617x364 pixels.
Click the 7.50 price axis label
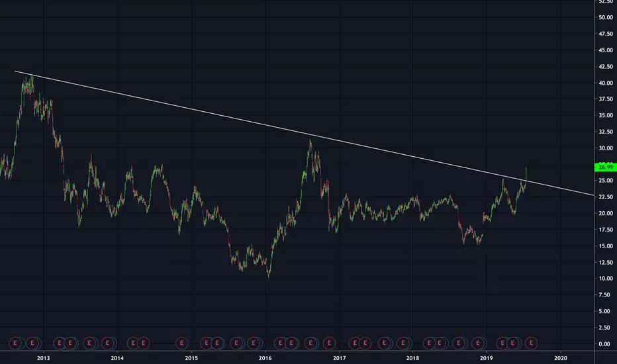pyautogui.click(x=606, y=295)
